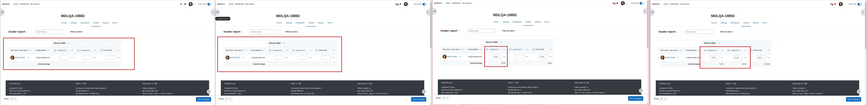Toggle Edit mode switch in 0.571406 secs screenshot
The height and width of the screenshot is (105, 868).
point(209,4)
